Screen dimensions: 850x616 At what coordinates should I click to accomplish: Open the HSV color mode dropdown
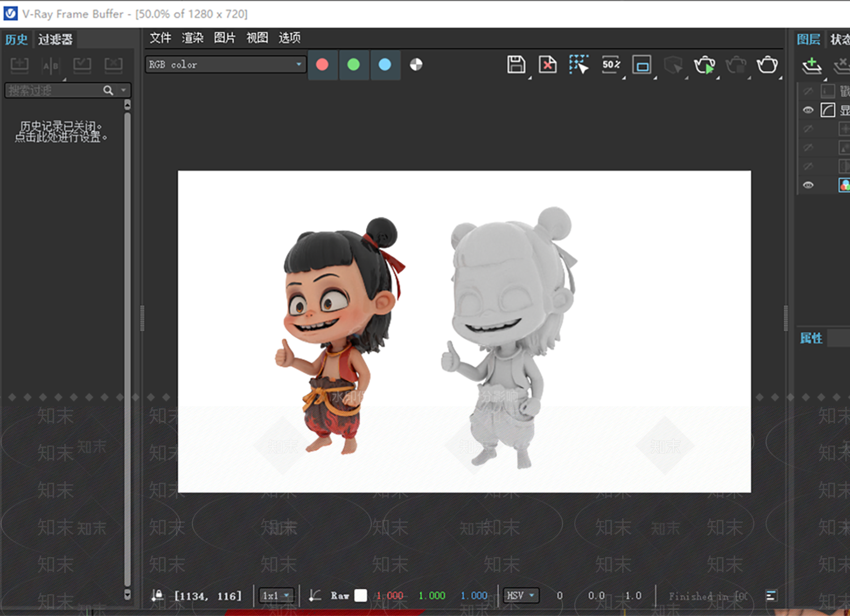click(521, 595)
